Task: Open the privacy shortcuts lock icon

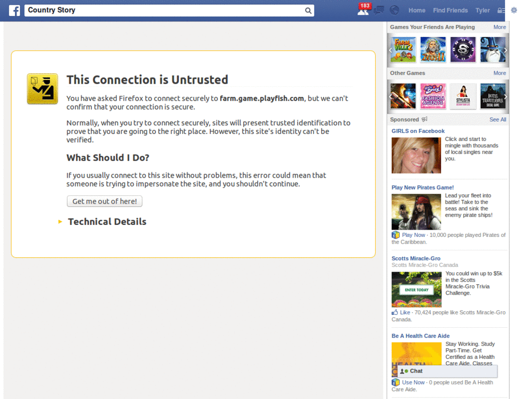Action: pyautogui.click(x=500, y=10)
